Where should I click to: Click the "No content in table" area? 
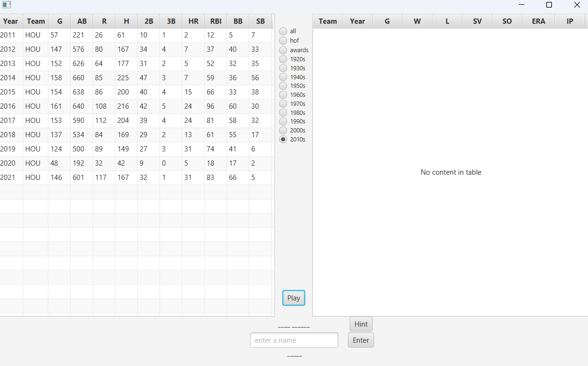pos(450,172)
